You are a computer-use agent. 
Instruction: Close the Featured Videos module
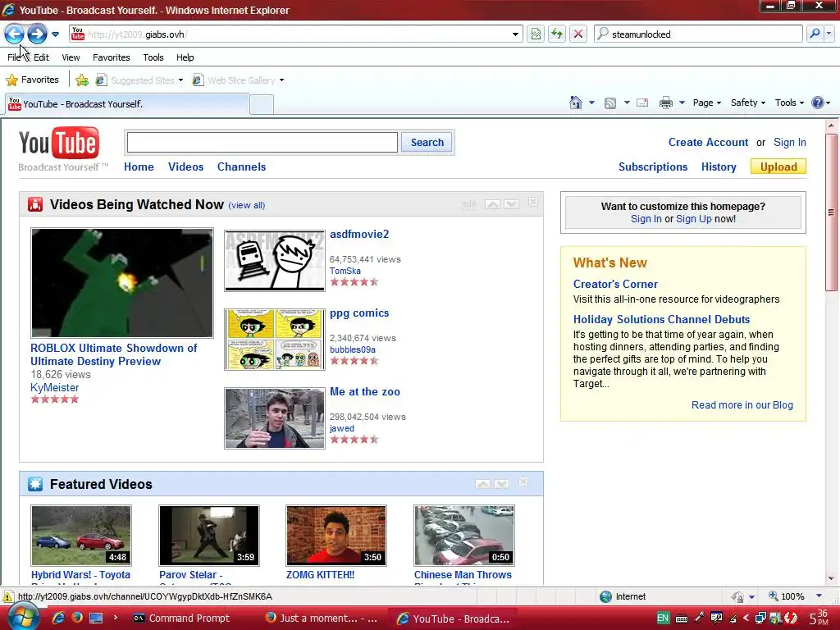(x=523, y=482)
